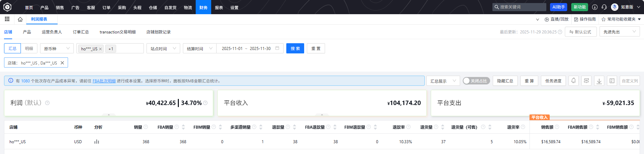The width and height of the screenshot is (644, 154).
Task: Click the 默认公式 button
Action: tap(581, 32)
